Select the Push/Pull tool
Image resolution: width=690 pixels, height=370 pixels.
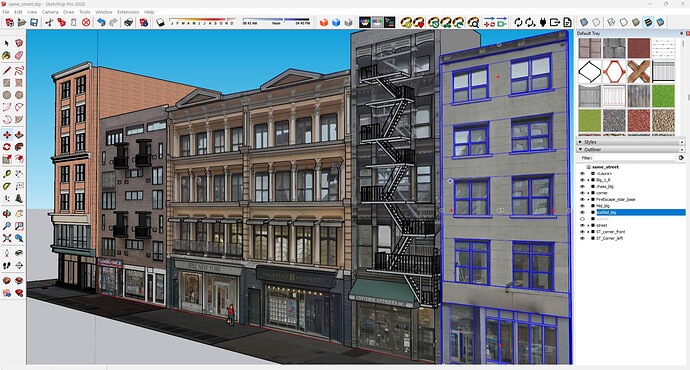[x=19, y=135]
